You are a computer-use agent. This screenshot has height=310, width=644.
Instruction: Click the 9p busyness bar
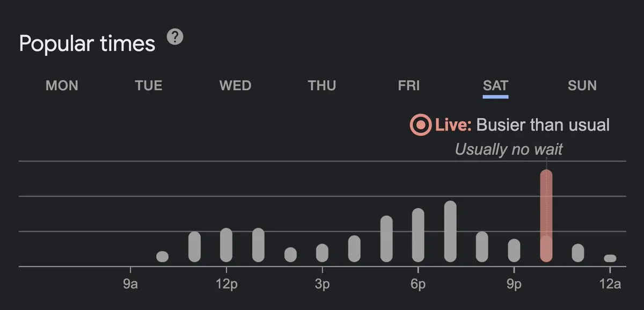pyautogui.click(x=514, y=250)
